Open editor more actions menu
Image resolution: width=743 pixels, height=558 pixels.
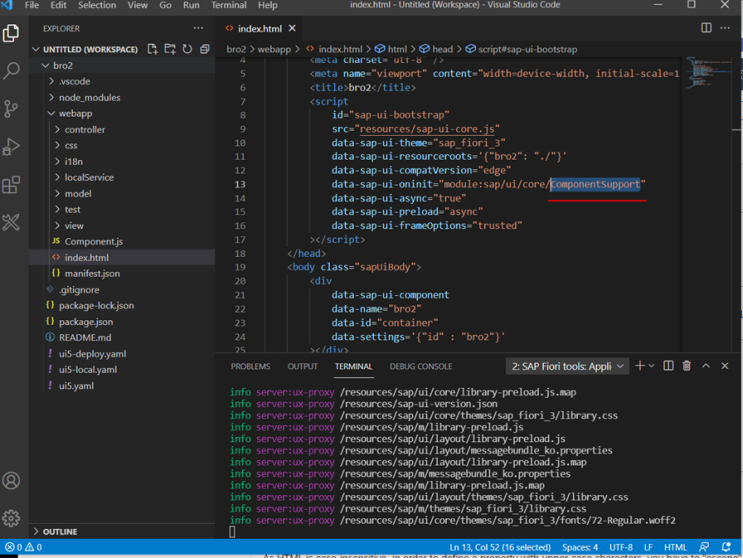(725, 28)
